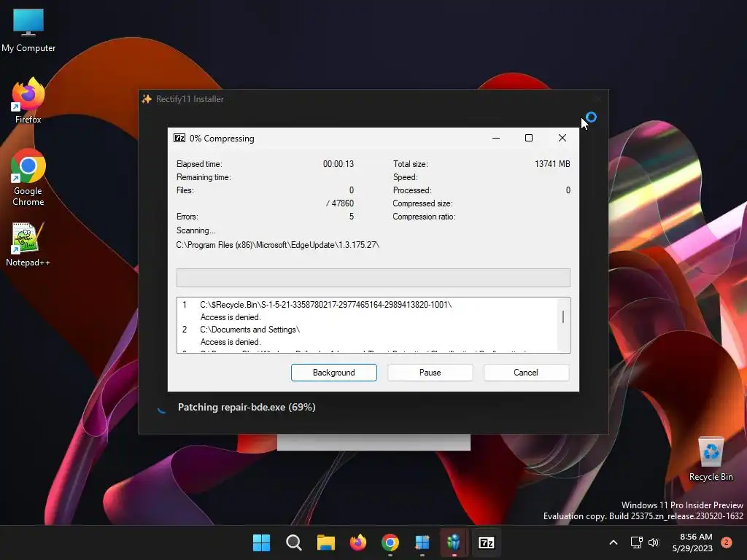Maximize the 7-Zip Compressing window

(x=529, y=138)
